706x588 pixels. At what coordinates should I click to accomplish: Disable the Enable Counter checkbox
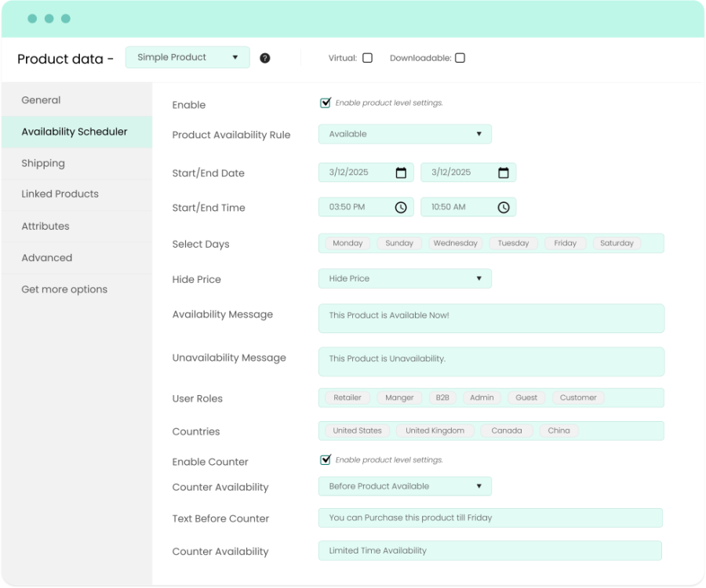point(326,460)
